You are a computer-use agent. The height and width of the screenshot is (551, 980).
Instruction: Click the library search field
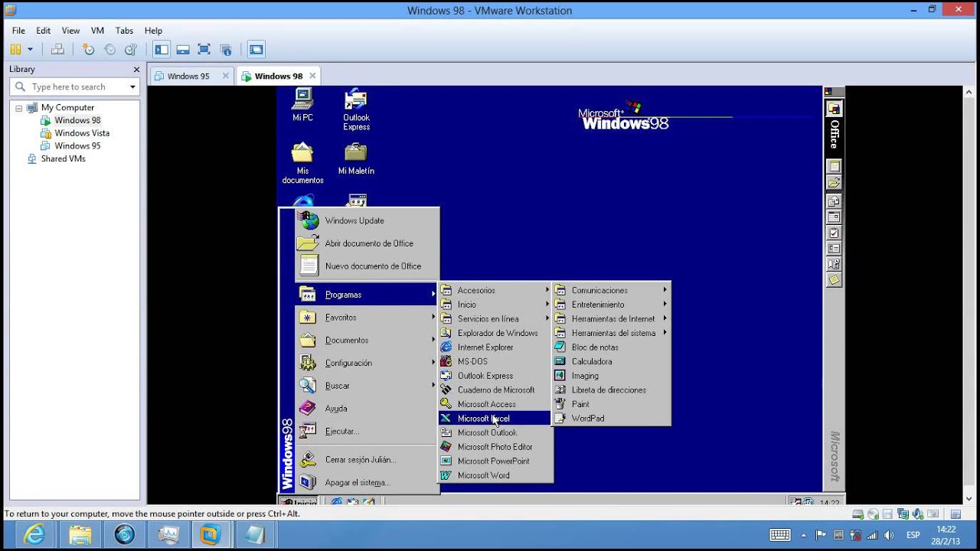tap(75, 86)
